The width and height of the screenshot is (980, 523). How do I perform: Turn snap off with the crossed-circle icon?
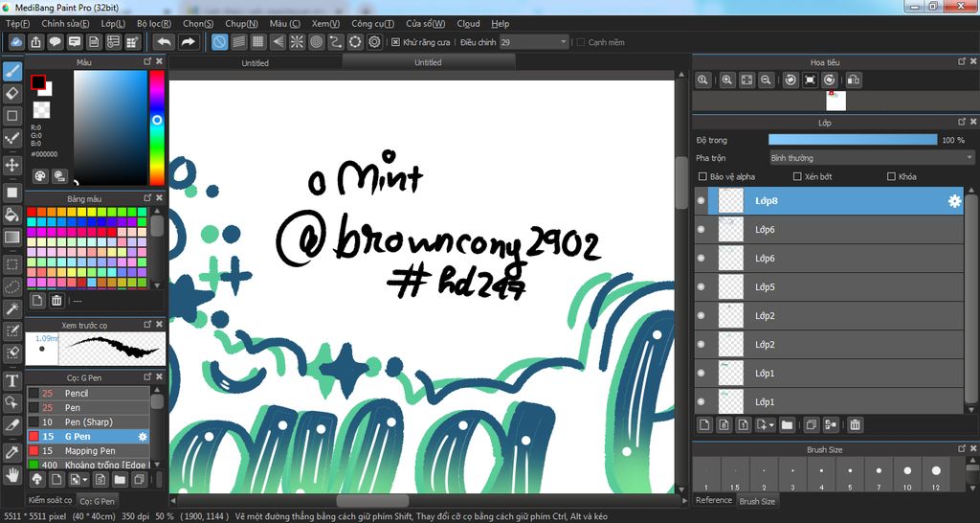(x=219, y=42)
